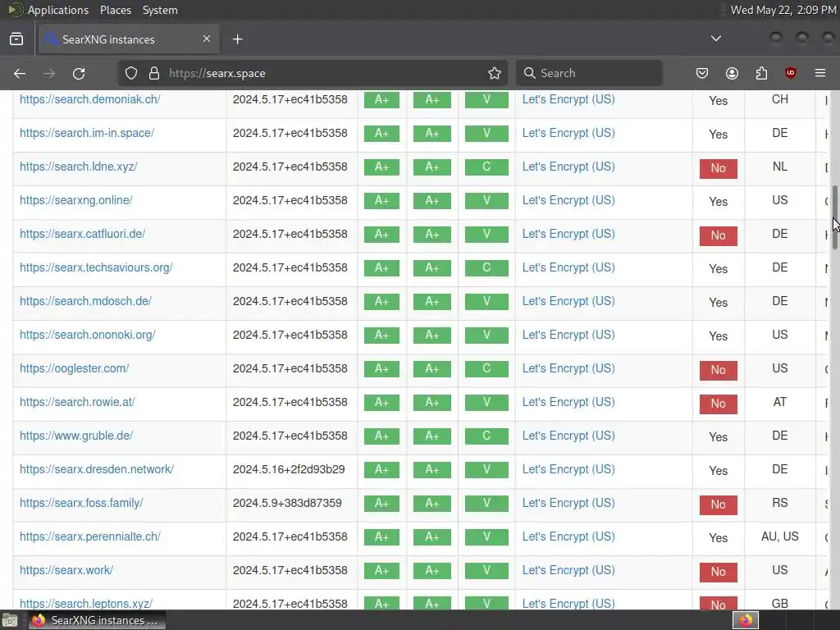Click the green C grade in searx.techsaviours.org row
This screenshot has width=840, height=630.
[486, 267]
